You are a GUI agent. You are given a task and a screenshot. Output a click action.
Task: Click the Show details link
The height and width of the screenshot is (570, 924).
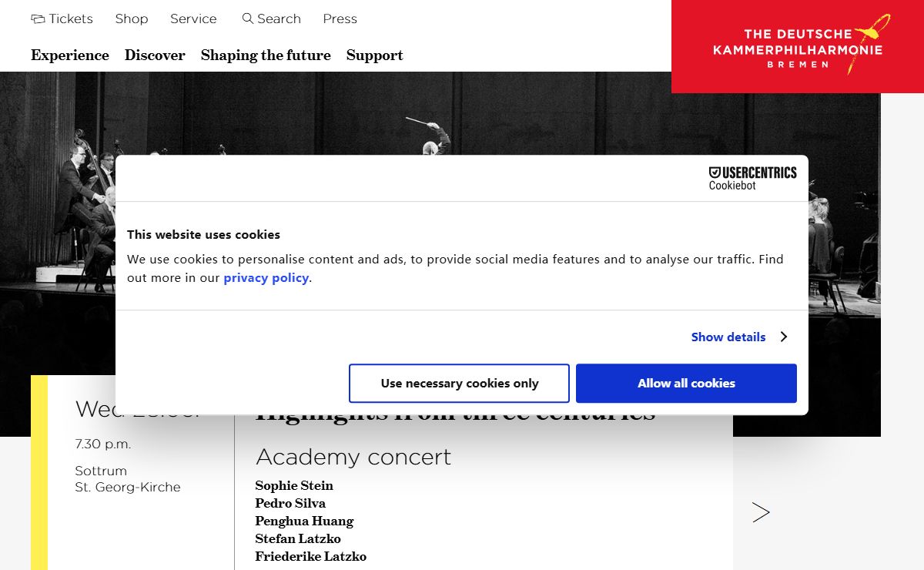[728, 337]
